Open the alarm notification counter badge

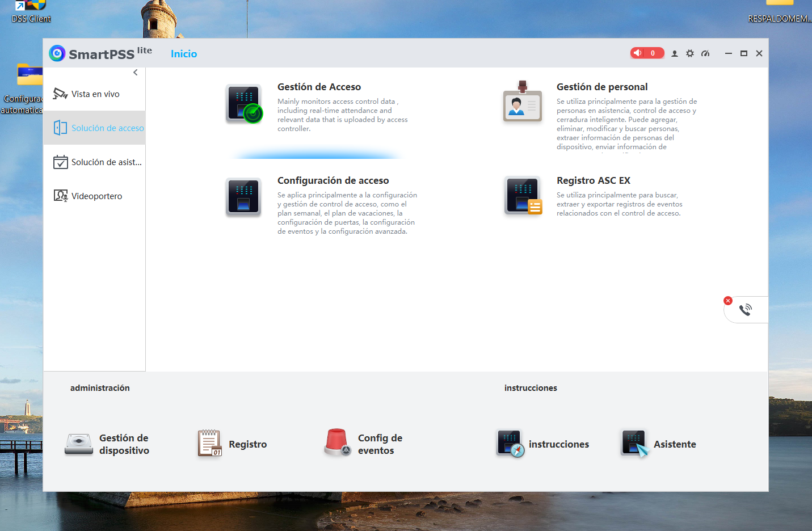647,53
